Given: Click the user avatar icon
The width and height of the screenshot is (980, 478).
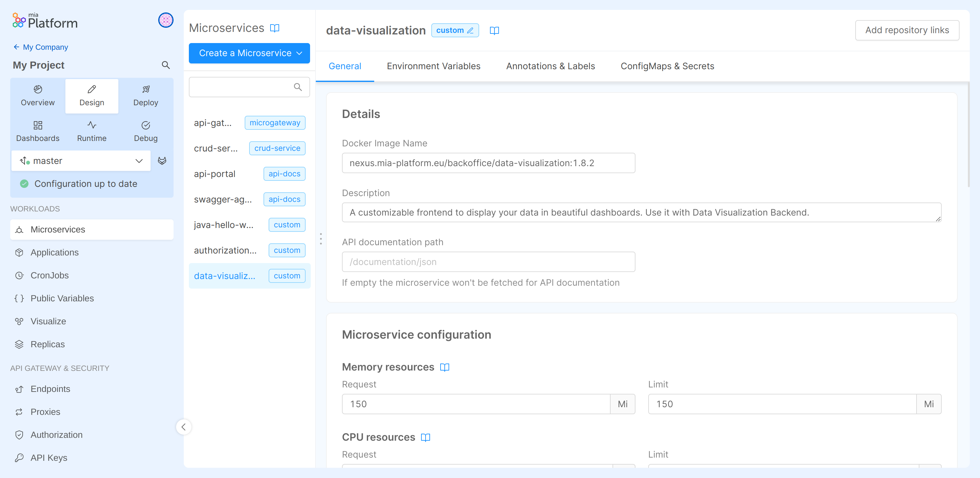Looking at the screenshot, I should (x=166, y=20).
